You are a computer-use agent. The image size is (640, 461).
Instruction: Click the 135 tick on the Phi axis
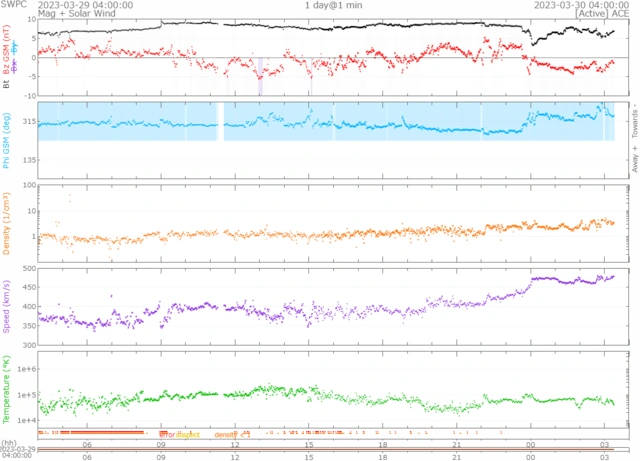coord(29,160)
